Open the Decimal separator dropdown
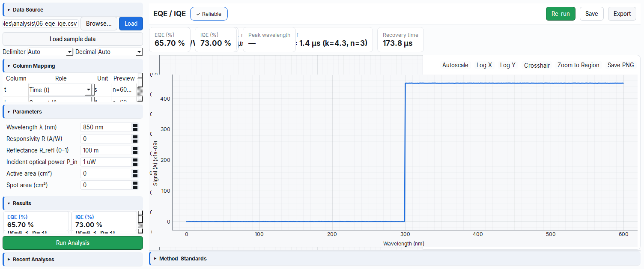The width and height of the screenshot is (644, 269). click(x=120, y=52)
